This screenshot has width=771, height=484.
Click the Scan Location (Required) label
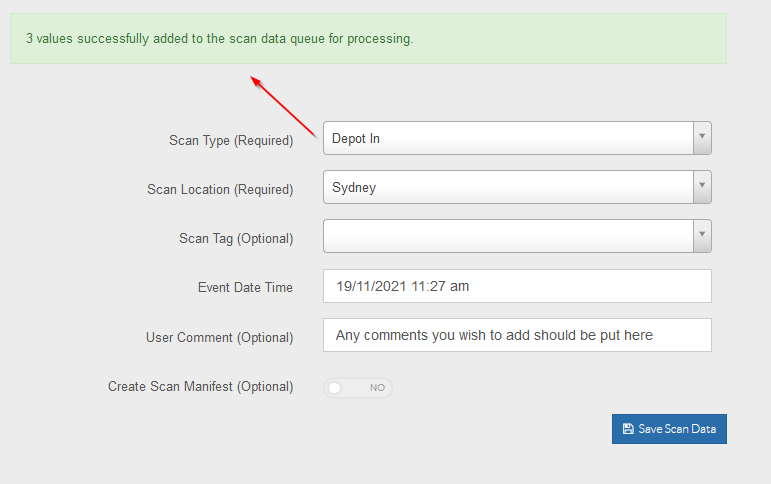[x=220, y=190]
